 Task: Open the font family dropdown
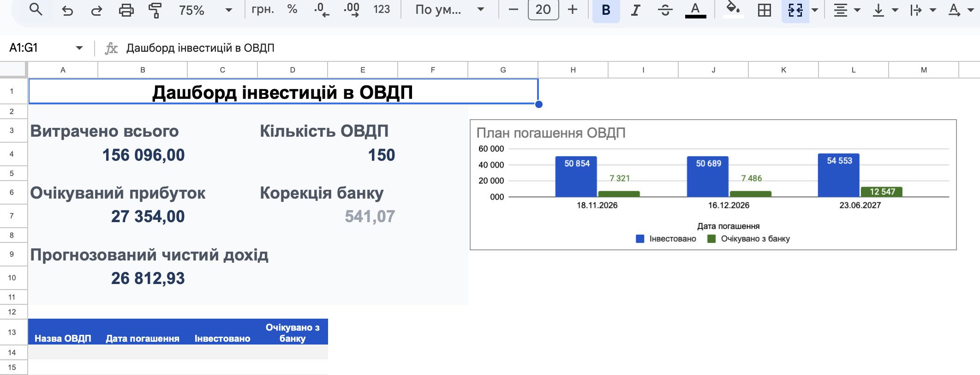pos(450,10)
